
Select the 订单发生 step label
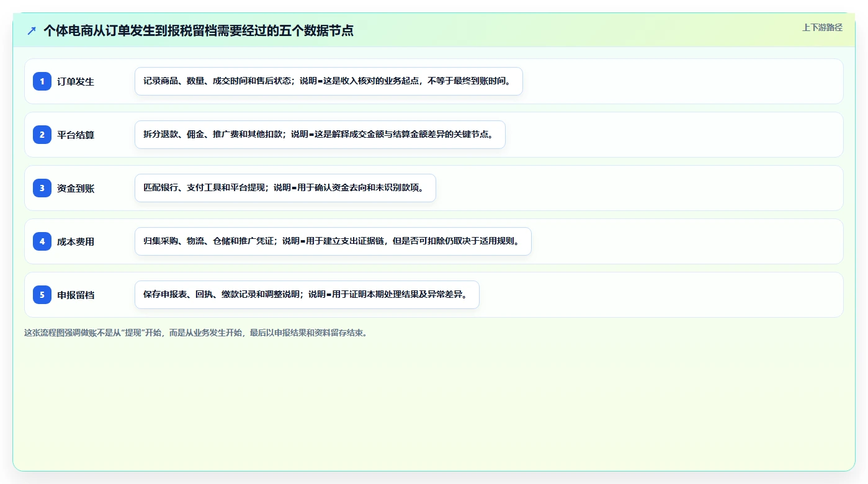click(76, 81)
